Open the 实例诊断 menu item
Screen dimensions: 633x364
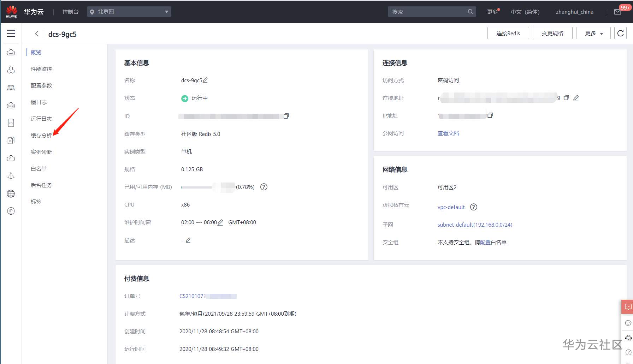point(41,152)
